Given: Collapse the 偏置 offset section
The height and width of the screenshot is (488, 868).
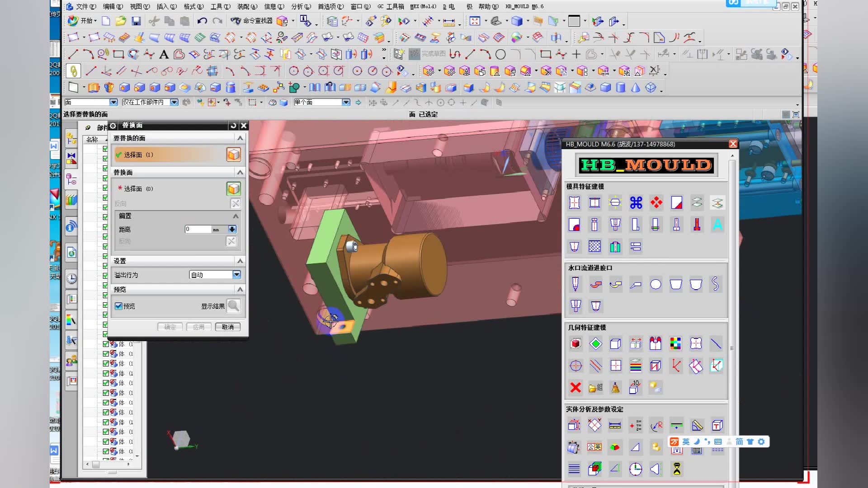Looking at the screenshot, I should click(236, 216).
